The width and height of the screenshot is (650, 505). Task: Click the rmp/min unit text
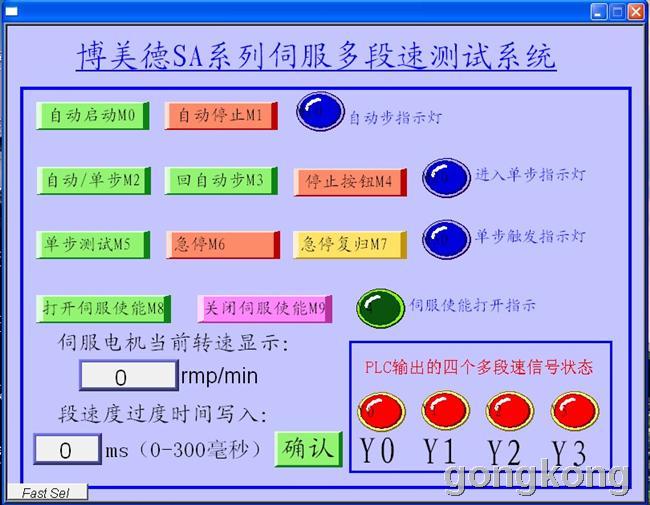219,376
